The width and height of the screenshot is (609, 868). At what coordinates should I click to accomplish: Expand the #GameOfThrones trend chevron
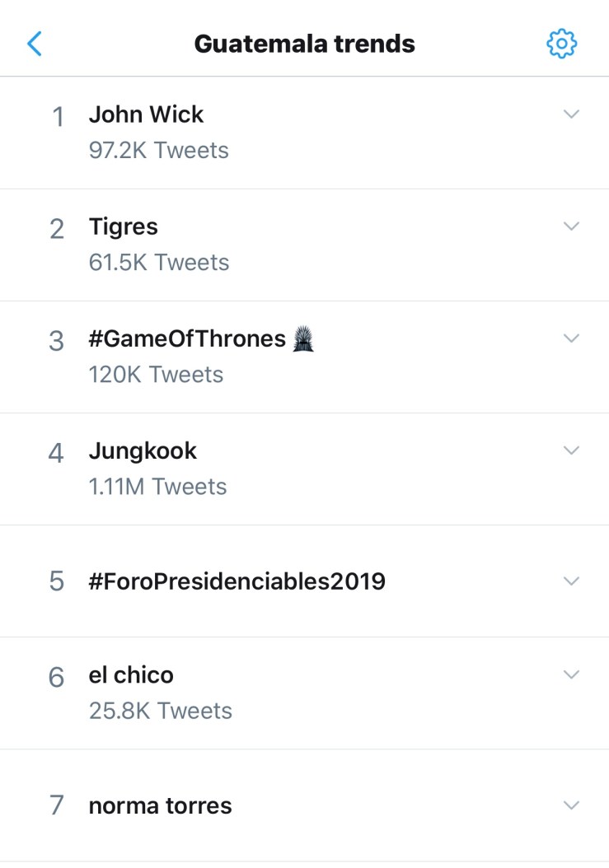click(x=571, y=338)
